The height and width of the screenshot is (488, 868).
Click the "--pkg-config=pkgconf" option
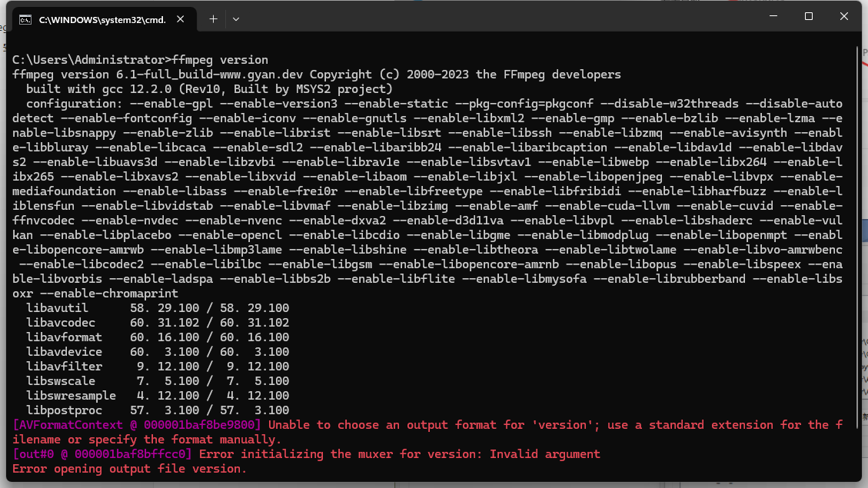tap(524, 104)
